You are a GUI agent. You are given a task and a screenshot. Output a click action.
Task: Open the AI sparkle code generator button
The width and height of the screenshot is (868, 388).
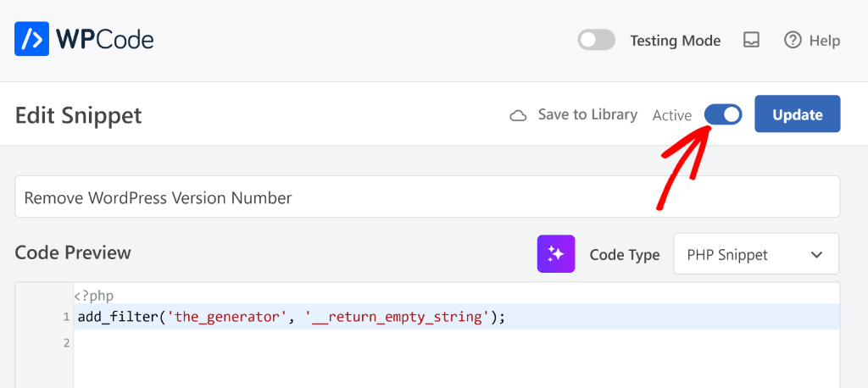coord(556,253)
